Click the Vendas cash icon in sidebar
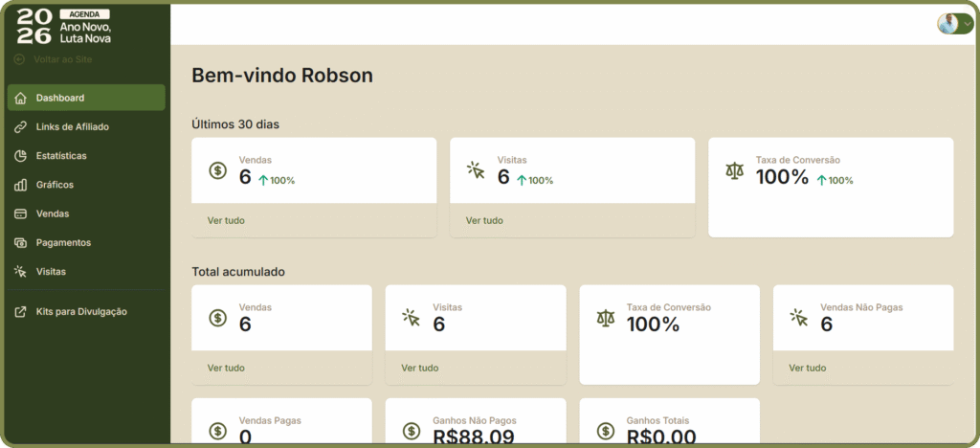 [21, 213]
